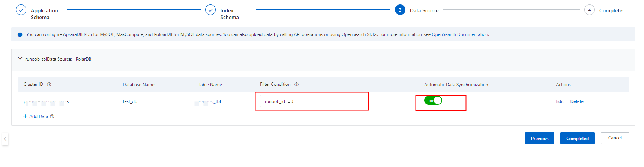644x167 pixels.
Task: Click the Index Schema step checkmark icon
Action: (210, 10)
